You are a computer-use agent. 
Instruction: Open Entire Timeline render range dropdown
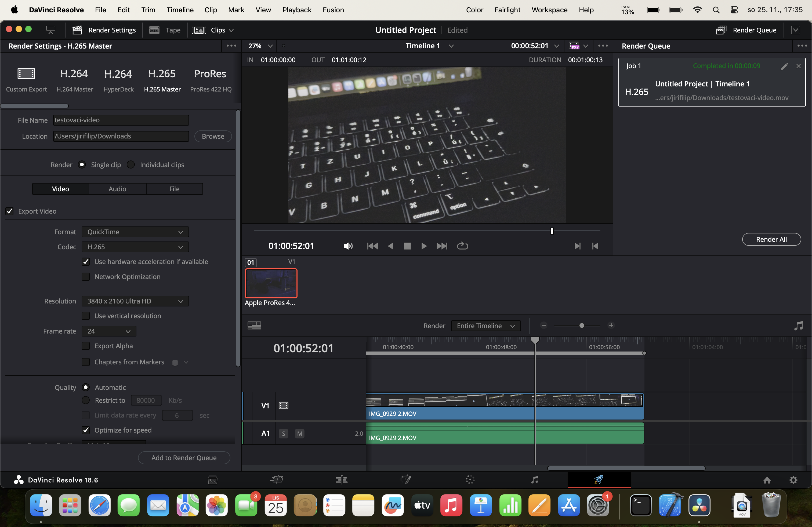pos(485,325)
